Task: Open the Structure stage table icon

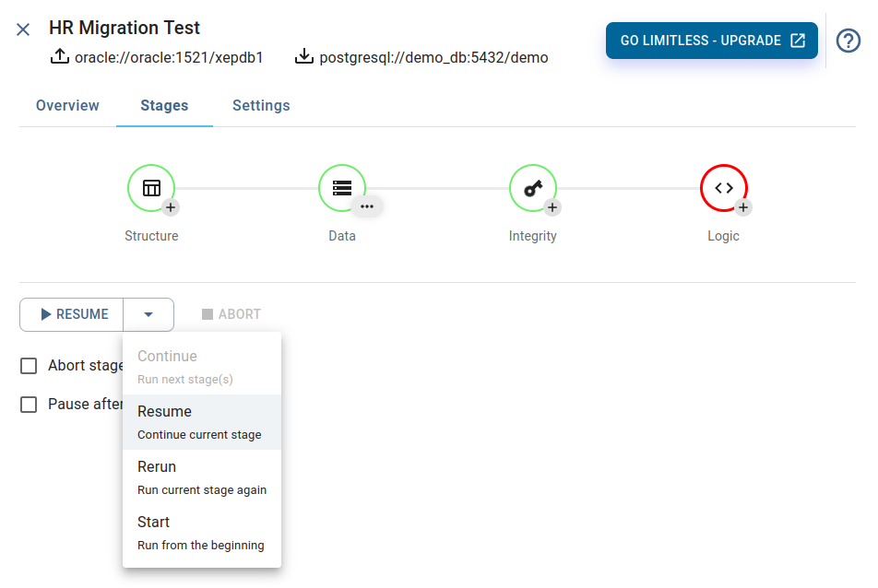Action: click(x=151, y=188)
